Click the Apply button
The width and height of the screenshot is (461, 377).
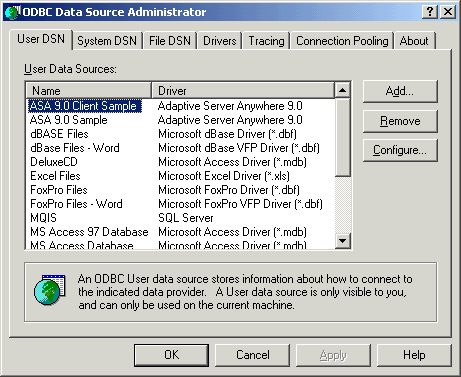coord(333,355)
